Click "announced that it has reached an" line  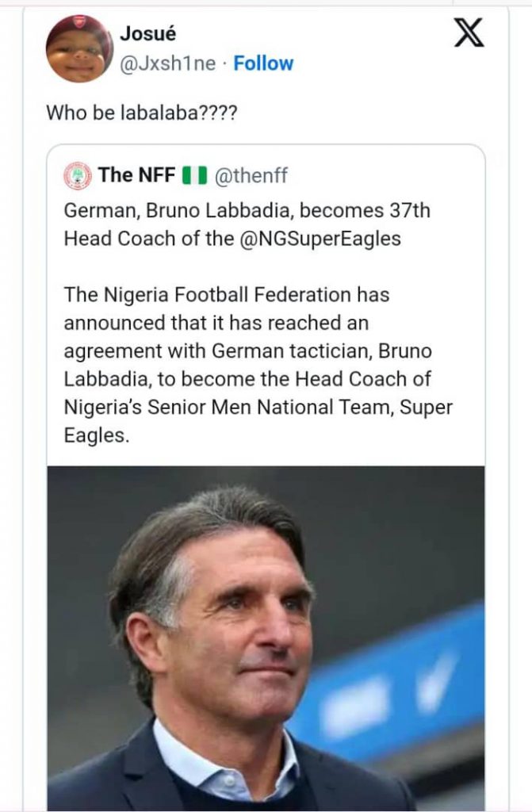(x=216, y=323)
